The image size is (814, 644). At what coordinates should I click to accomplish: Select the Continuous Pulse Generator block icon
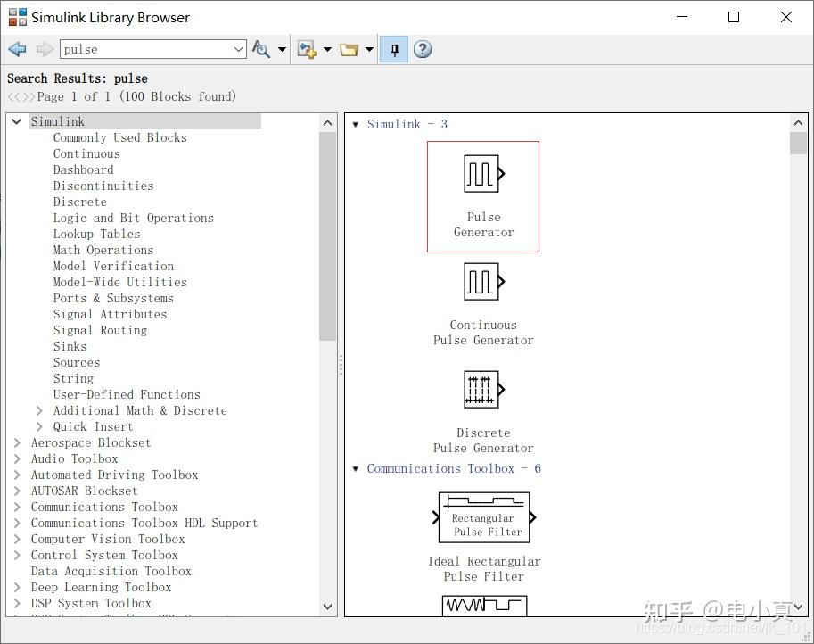coord(483,282)
